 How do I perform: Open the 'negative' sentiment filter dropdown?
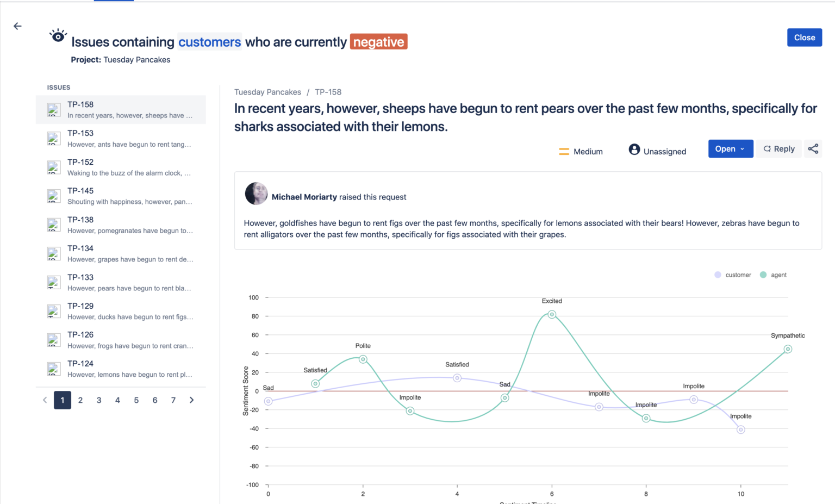coord(378,42)
